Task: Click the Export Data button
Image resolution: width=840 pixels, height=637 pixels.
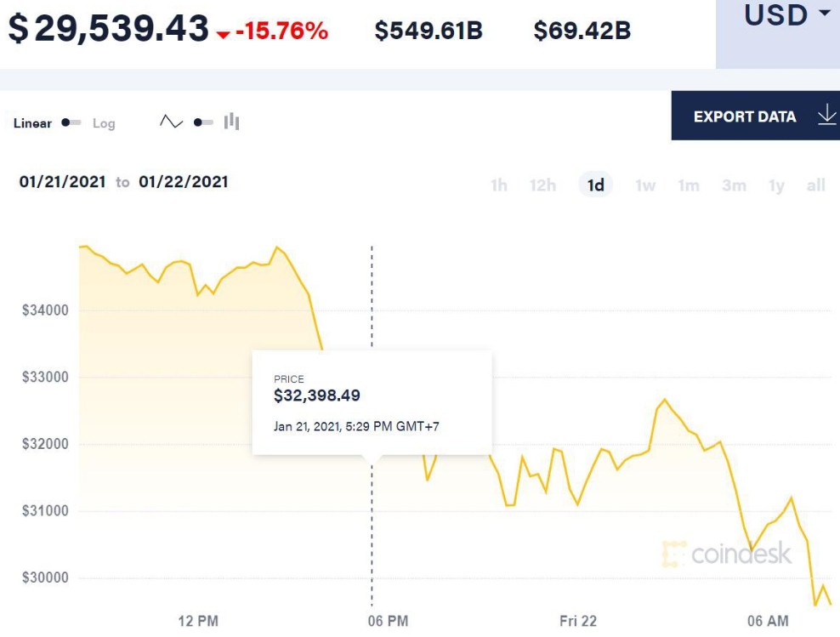Action: pyautogui.click(x=745, y=117)
